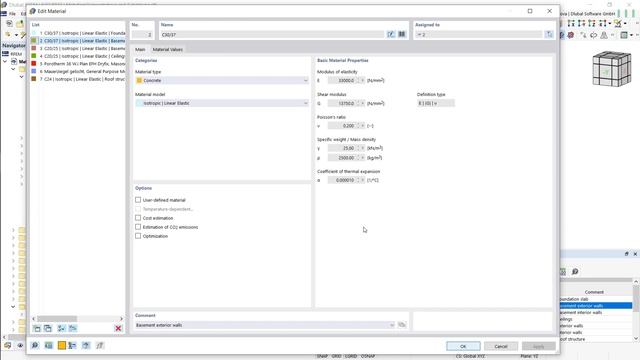Image resolution: width=640 pixels, height=360 pixels.
Task: Open the Material type dropdown showing Concrete
Action: pyautogui.click(x=222, y=80)
